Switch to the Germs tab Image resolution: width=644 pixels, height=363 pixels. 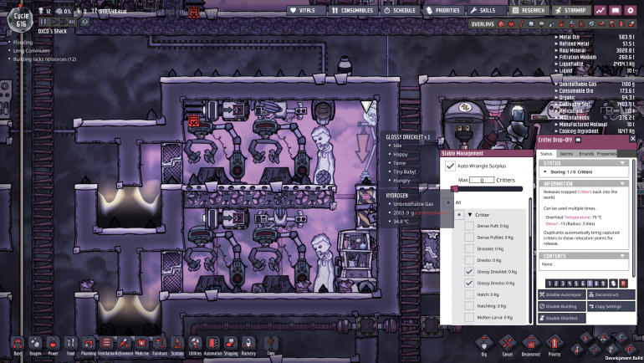566,154
